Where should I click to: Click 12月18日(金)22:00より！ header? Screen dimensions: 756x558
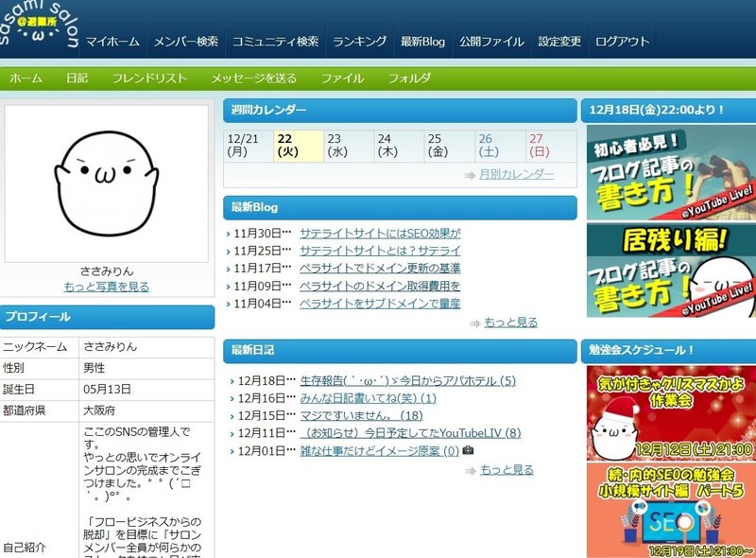pos(669,111)
